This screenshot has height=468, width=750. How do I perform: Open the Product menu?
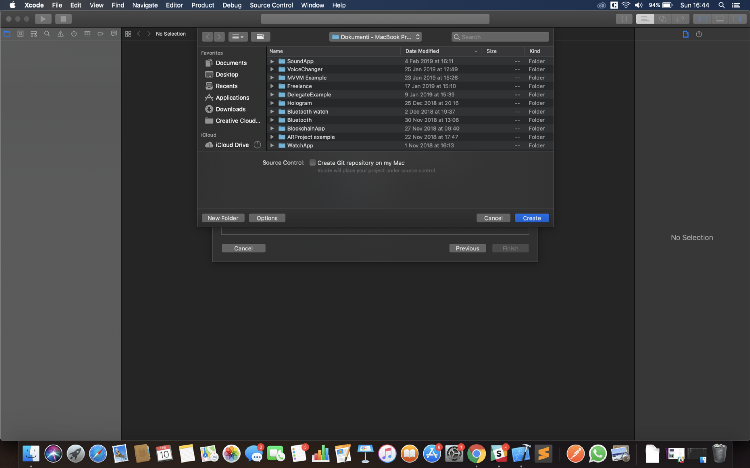(x=203, y=5)
